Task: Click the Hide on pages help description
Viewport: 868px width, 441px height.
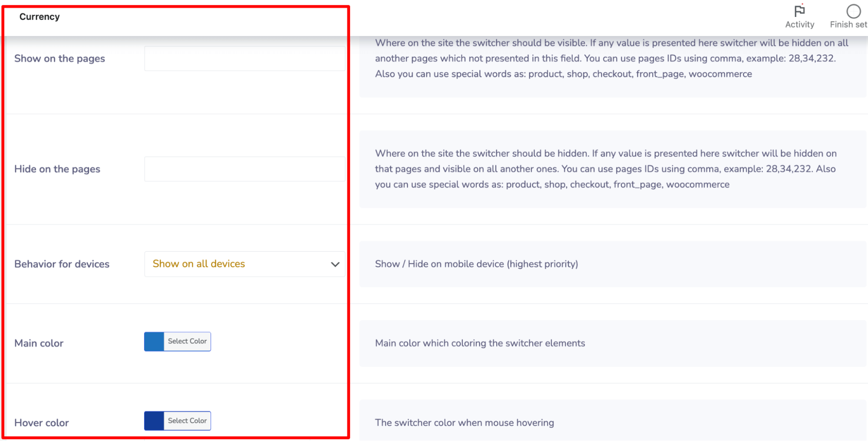Action: pos(606,169)
